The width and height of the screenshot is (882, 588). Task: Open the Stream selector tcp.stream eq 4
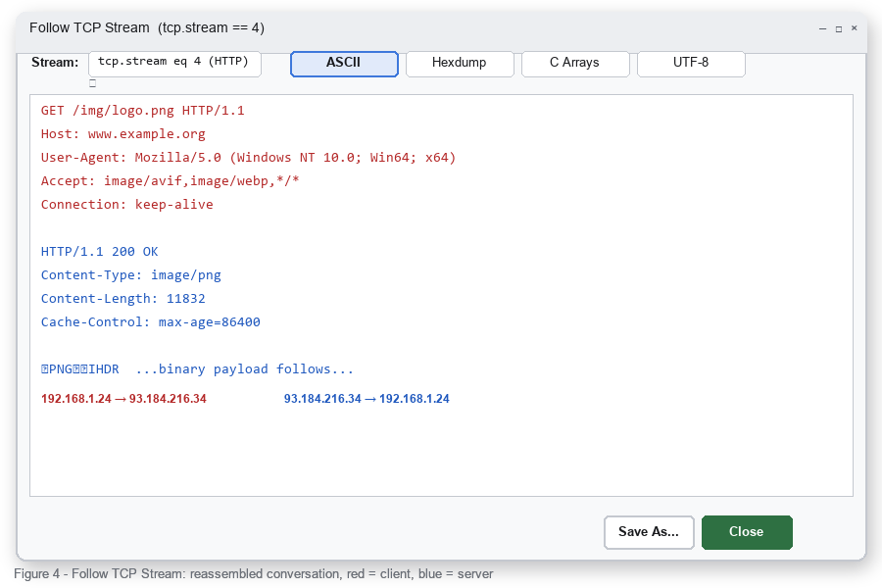coord(174,64)
